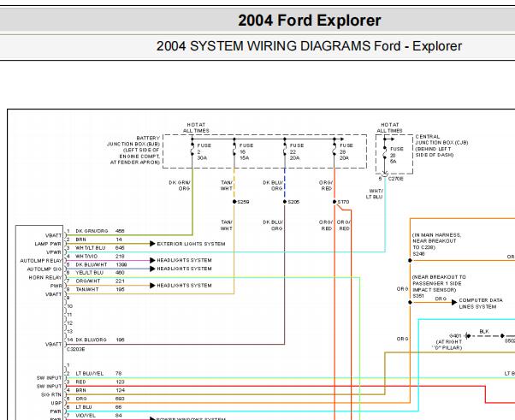Click the "AUTOLMP SIG" pin function label

44,269
